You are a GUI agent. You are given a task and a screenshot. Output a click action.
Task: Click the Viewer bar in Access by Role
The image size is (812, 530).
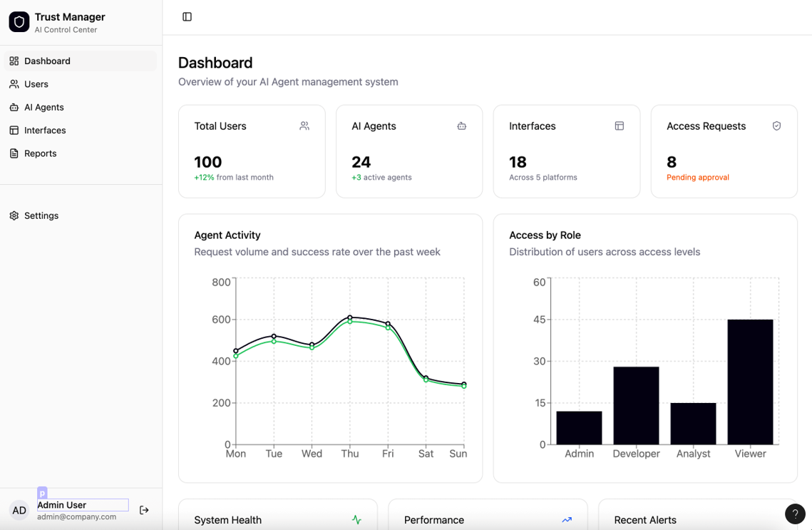coord(750,382)
